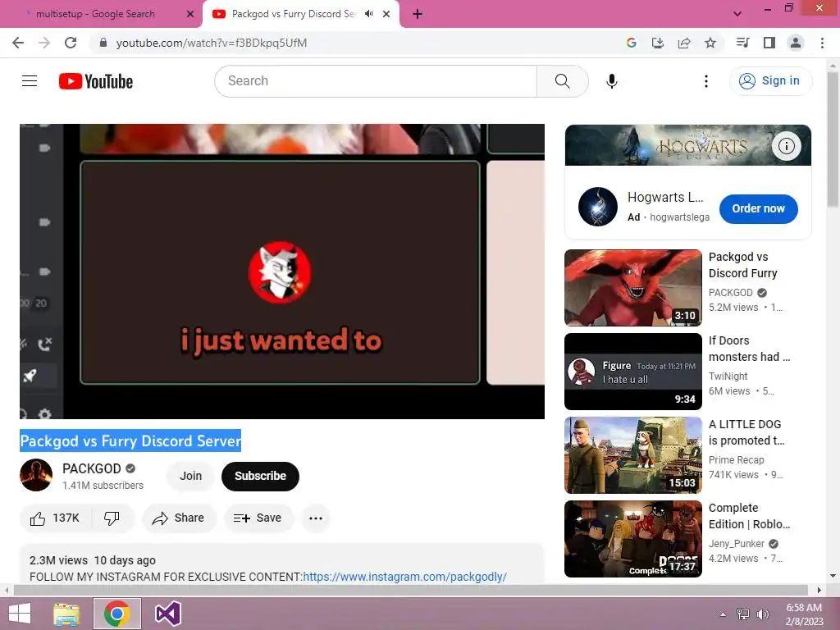Go to YouTube home via logo
The width and height of the screenshot is (840, 630).
96,81
